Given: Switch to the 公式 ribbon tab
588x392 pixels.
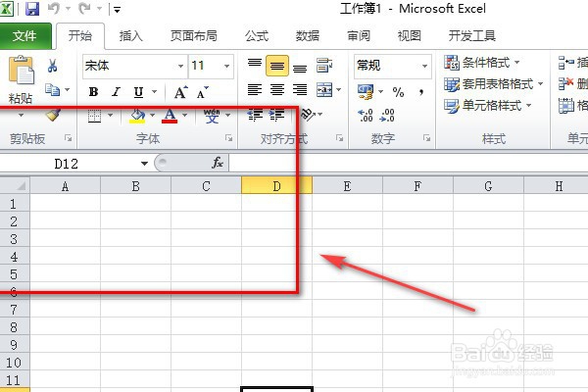Looking at the screenshot, I should [x=257, y=36].
